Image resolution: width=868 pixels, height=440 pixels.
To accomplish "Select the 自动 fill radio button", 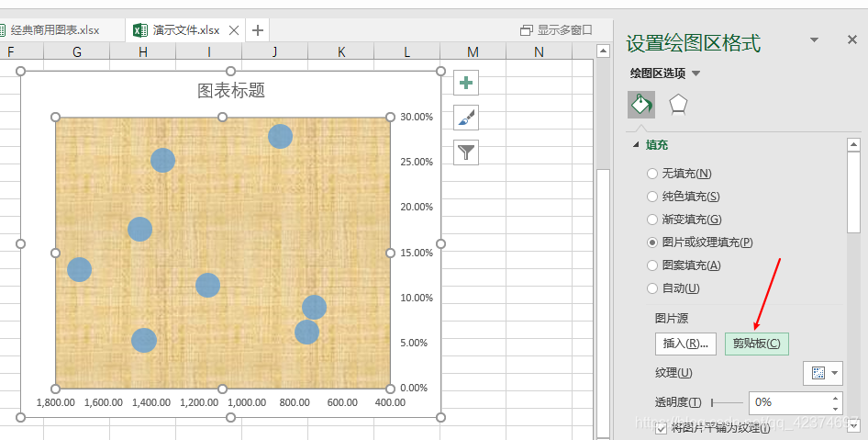I will click(652, 288).
